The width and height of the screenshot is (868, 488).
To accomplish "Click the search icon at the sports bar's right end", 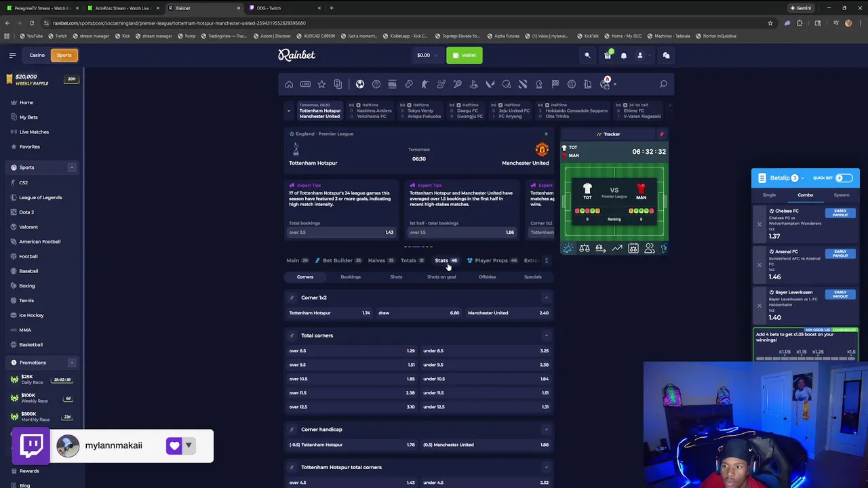I will [x=663, y=84].
